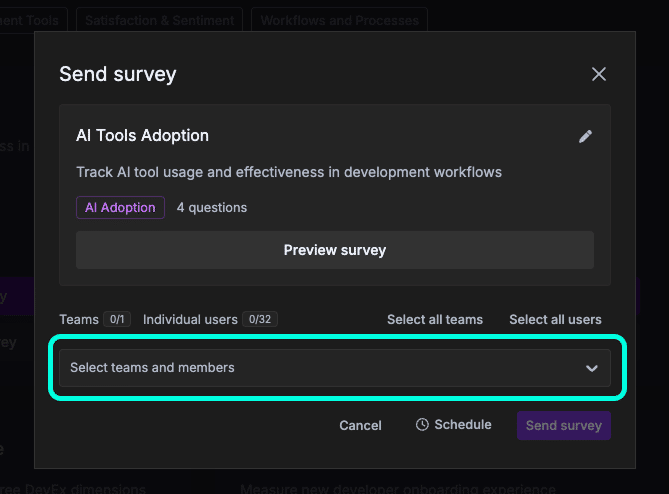Image resolution: width=669 pixels, height=494 pixels.
Task: Click the Preview survey button
Action: pyautogui.click(x=335, y=250)
